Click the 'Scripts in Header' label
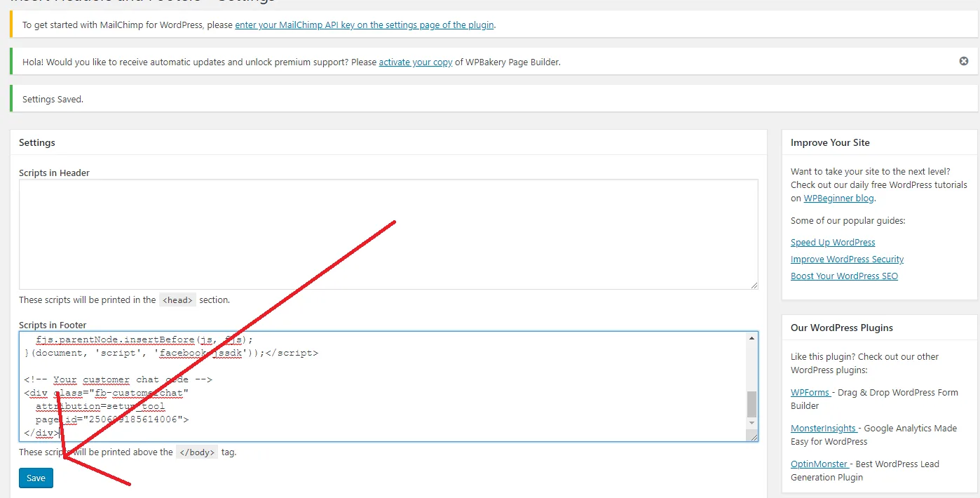980x498 pixels. (54, 173)
